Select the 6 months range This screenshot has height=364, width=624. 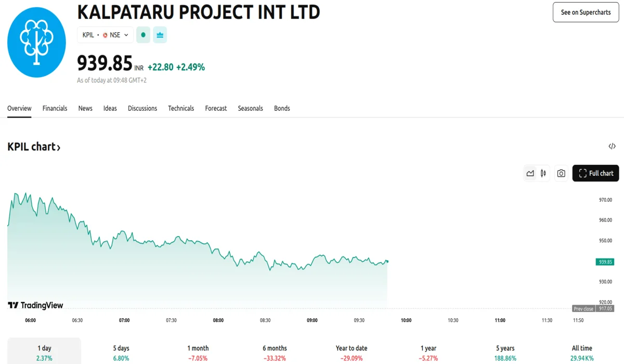coord(275,353)
